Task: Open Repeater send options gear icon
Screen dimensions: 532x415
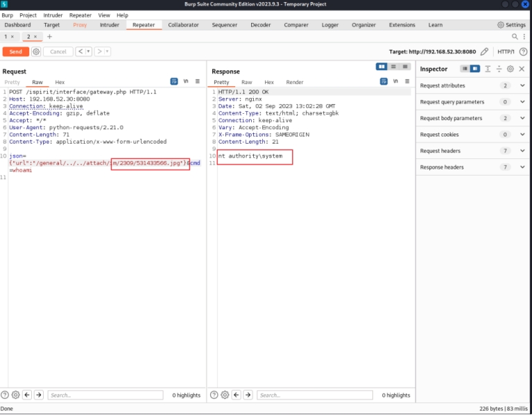Action: tap(36, 51)
